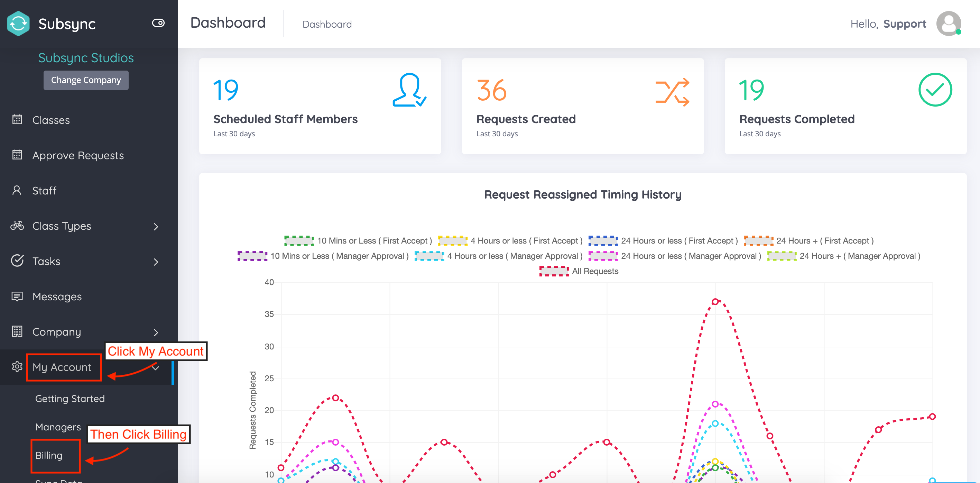980x483 pixels.
Task: Toggle the purple 10 Mins Manager Approval swatch
Action: point(252,256)
